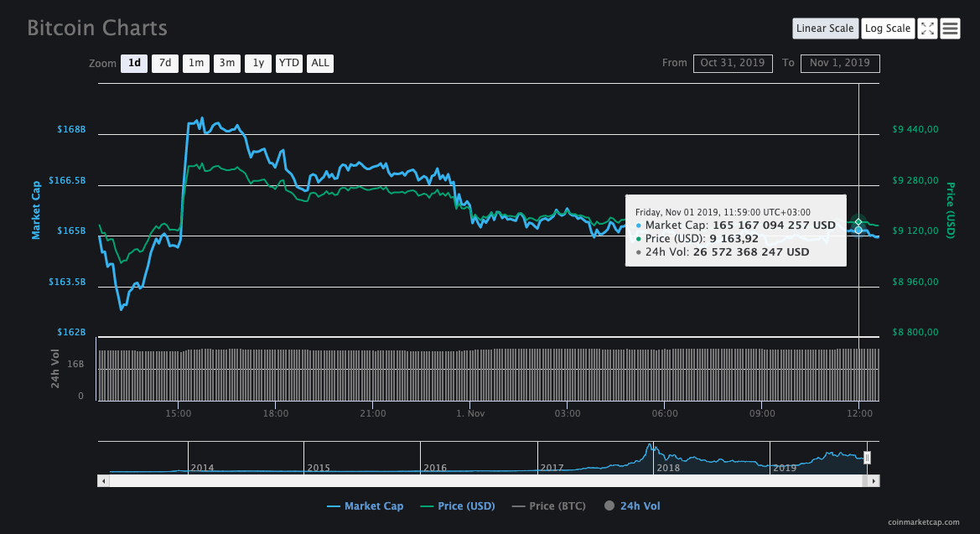Click the $162B market cap axis label
The width and height of the screenshot is (980, 534).
click(x=71, y=332)
